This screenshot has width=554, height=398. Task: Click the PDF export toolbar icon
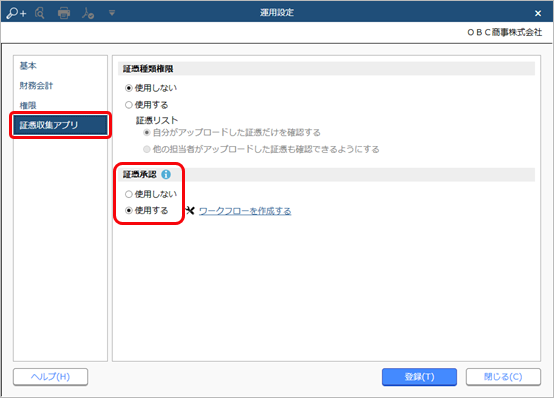(88, 13)
